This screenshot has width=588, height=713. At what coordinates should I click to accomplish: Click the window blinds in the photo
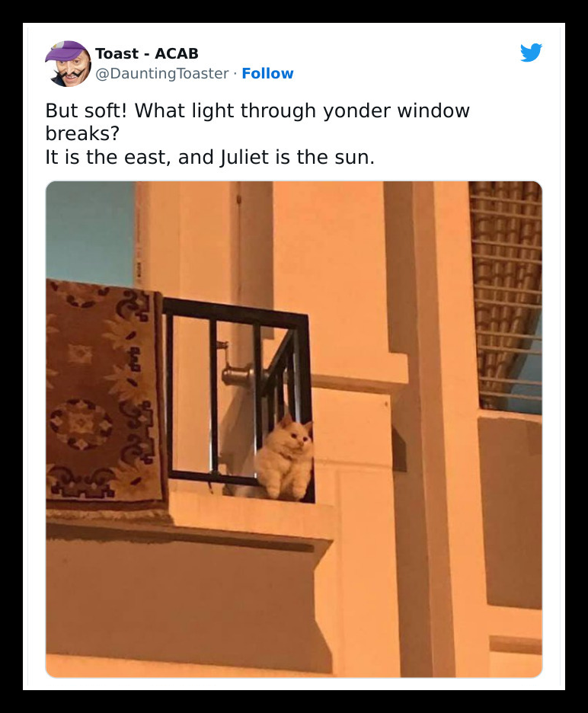tap(506, 295)
